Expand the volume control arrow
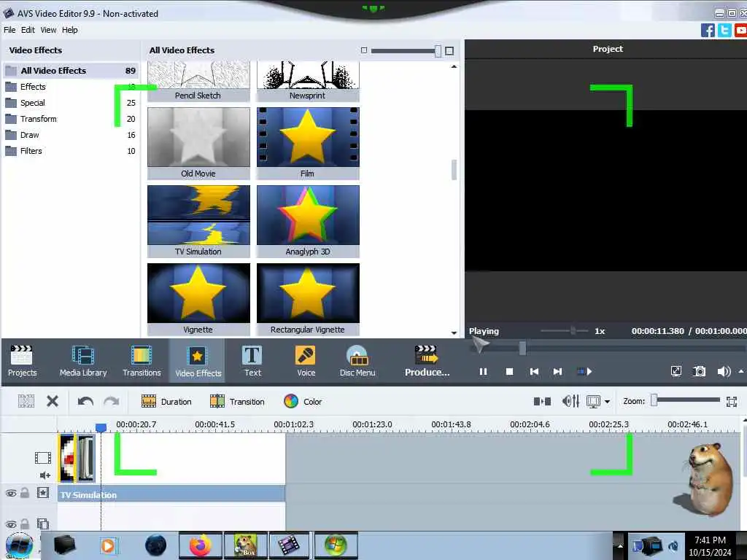This screenshot has height=560, width=747. [741, 371]
